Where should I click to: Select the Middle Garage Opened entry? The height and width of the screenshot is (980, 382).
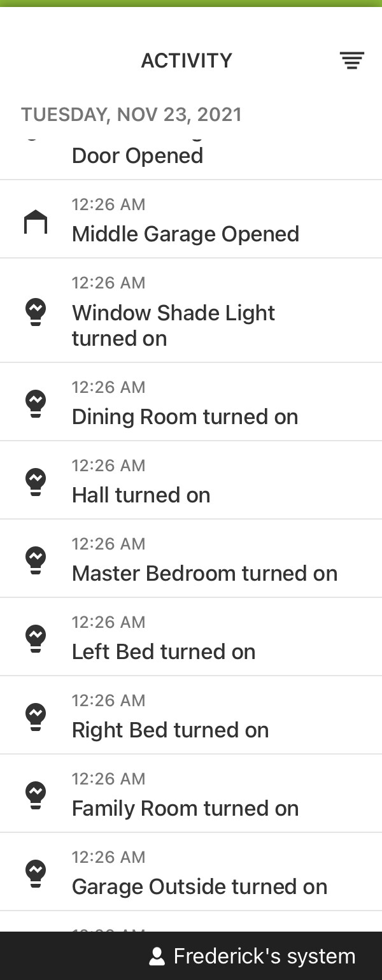[x=191, y=219]
